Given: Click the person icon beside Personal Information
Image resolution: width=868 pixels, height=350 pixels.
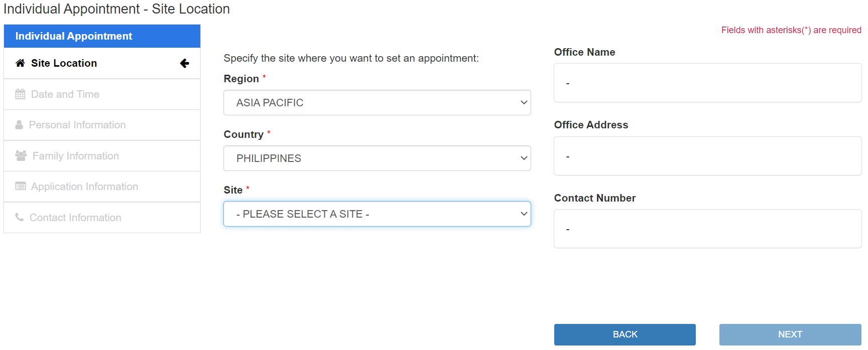Looking at the screenshot, I should pos(20,124).
